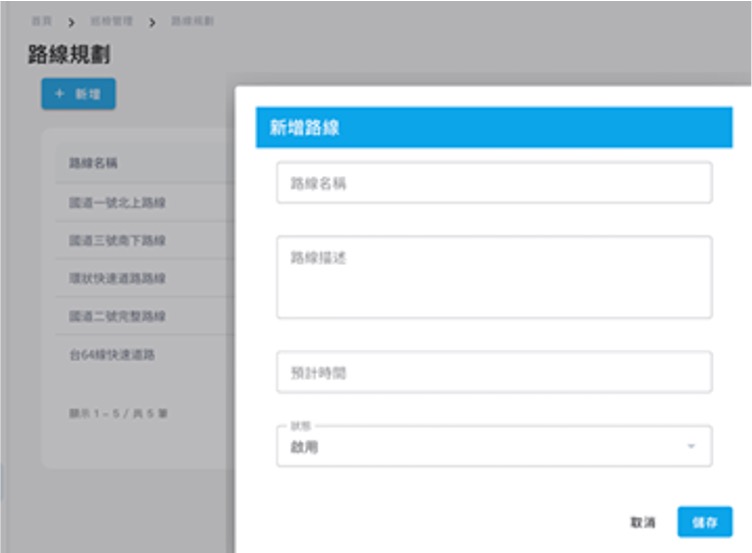Click the 新增路線 dialog title bar
Screen dimensions: 752x553
(494, 128)
